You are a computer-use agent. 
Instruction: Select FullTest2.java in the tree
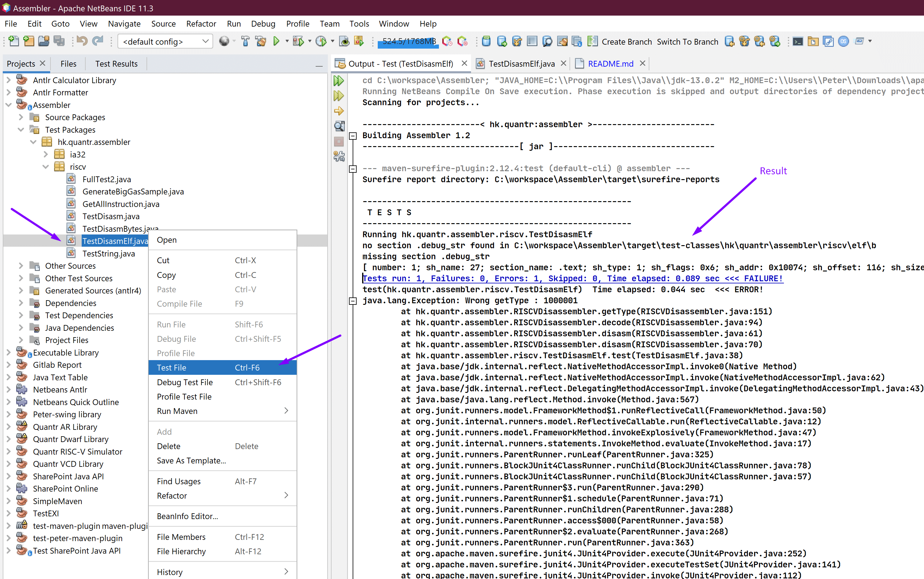[106, 179]
